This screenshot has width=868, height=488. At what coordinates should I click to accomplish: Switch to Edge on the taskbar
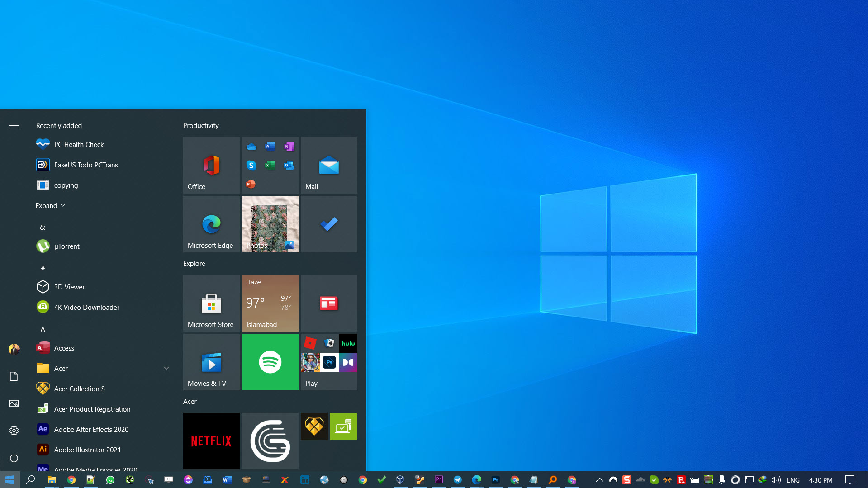coord(477,480)
